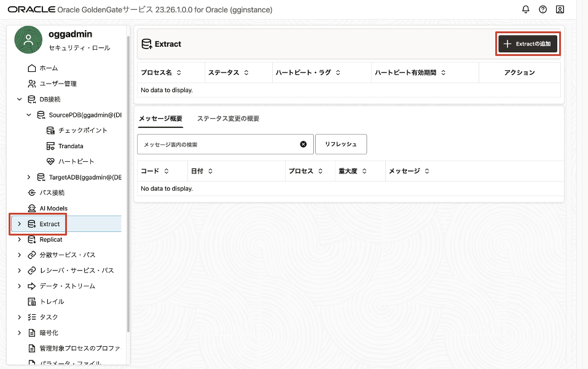Switch to the ステータス変更の概要 tab
Viewport: 588px width, 369px height.
(228, 119)
